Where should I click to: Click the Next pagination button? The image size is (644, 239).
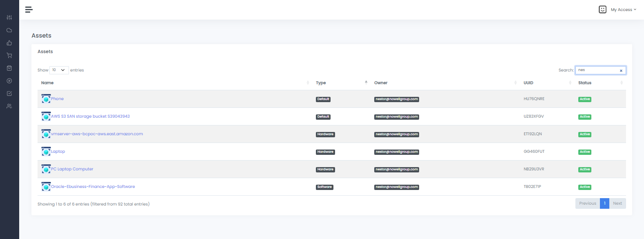pos(617,203)
